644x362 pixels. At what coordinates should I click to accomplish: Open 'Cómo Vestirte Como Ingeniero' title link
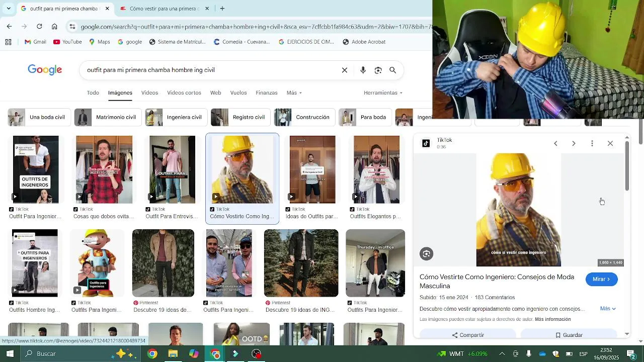pos(497,282)
